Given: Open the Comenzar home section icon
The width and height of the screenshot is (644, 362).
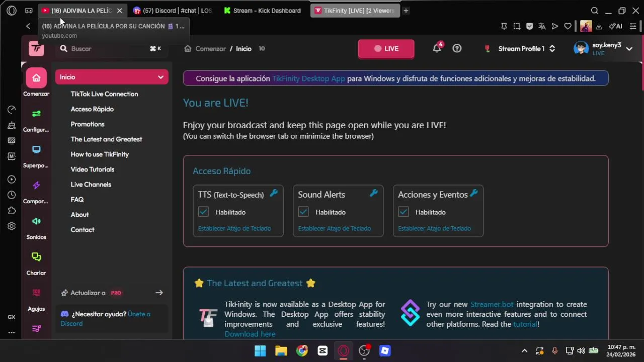Looking at the screenshot, I should (36, 78).
